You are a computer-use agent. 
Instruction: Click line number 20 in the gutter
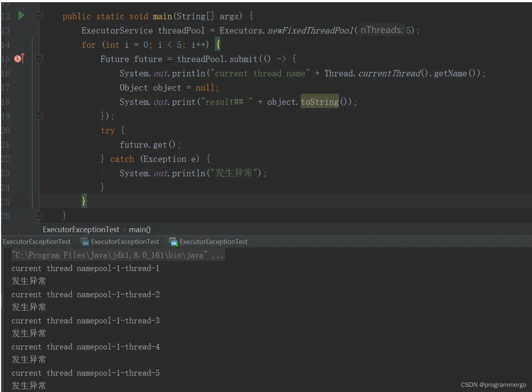pos(5,130)
